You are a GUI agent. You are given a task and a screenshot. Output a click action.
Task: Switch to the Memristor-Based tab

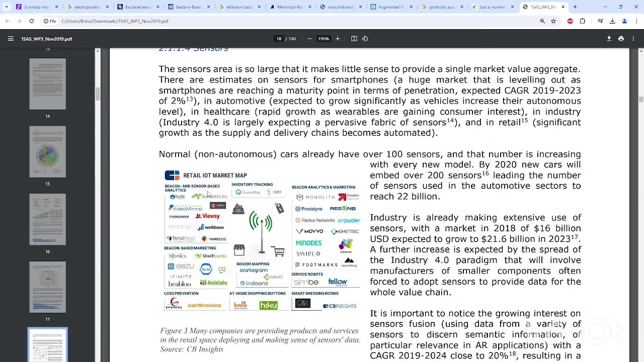click(x=290, y=7)
